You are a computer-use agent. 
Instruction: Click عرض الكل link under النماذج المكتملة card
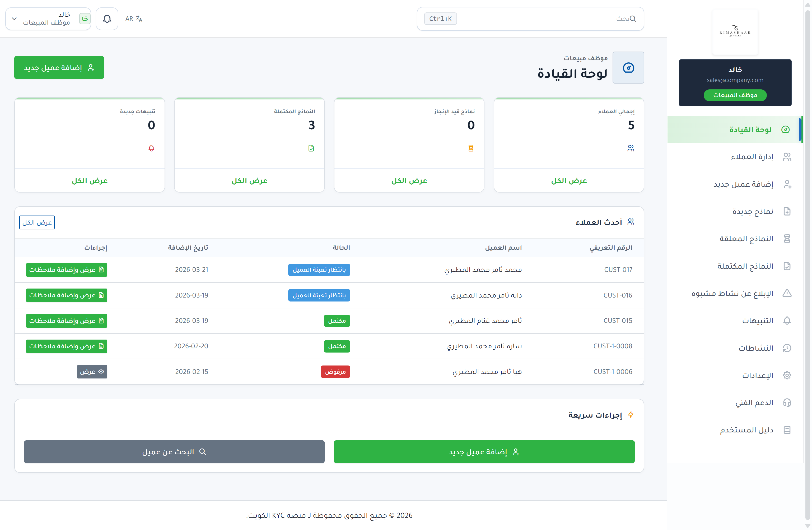click(249, 181)
